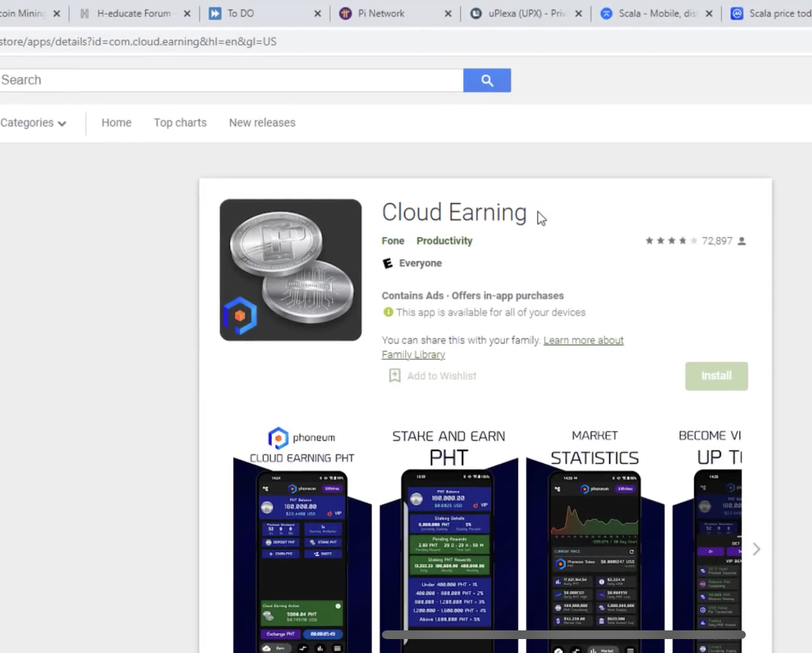
Task: Click in the Search input field
Action: pyautogui.click(x=231, y=80)
